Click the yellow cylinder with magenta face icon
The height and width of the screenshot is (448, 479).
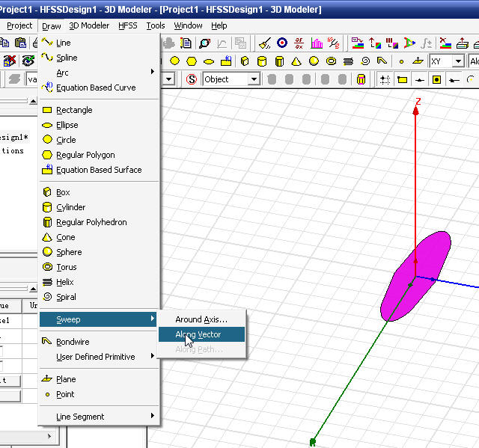coord(361,79)
